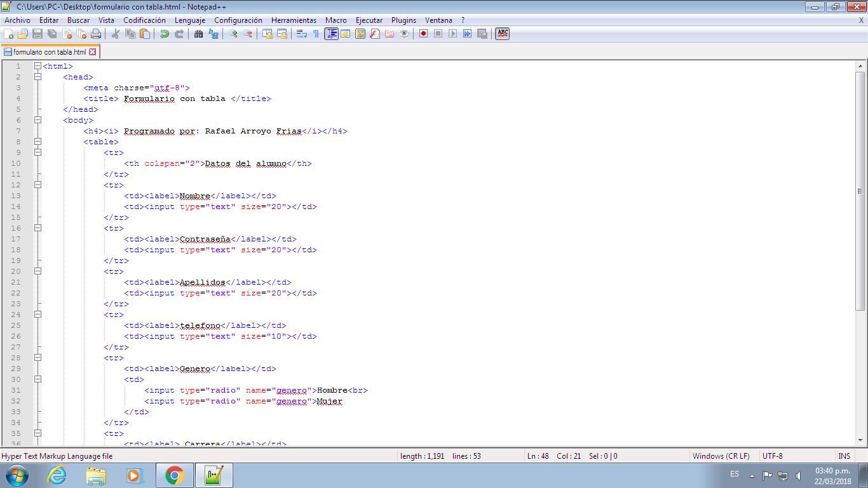The width and height of the screenshot is (868, 488).
Task: Start recording a macro
Action: pyautogui.click(x=424, y=34)
